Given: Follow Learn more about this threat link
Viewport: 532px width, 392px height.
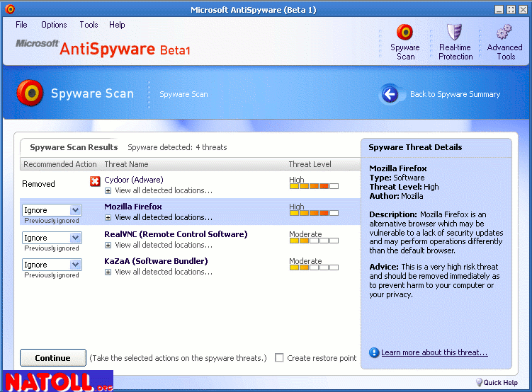Looking at the screenshot, I should coord(434,352).
